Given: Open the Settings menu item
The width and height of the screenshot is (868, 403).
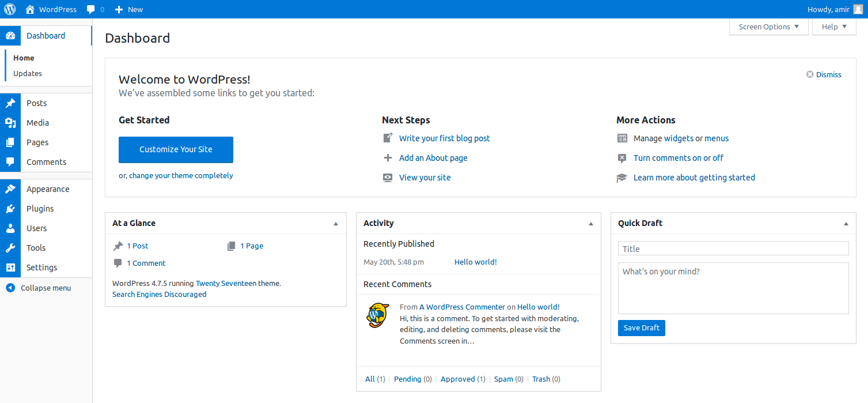Looking at the screenshot, I should (x=46, y=268).
